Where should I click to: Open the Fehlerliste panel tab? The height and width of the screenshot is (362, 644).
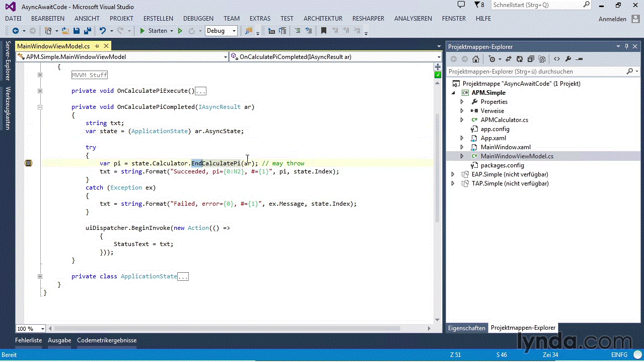tap(28, 340)
